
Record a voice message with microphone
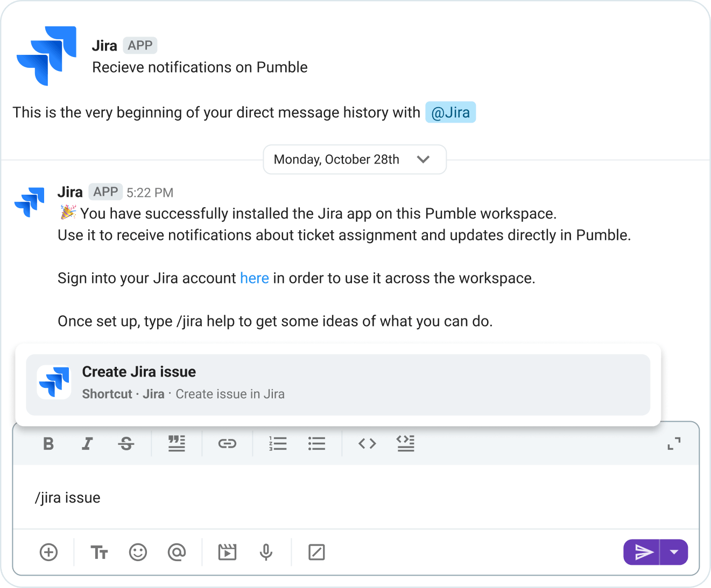[266, 552]
